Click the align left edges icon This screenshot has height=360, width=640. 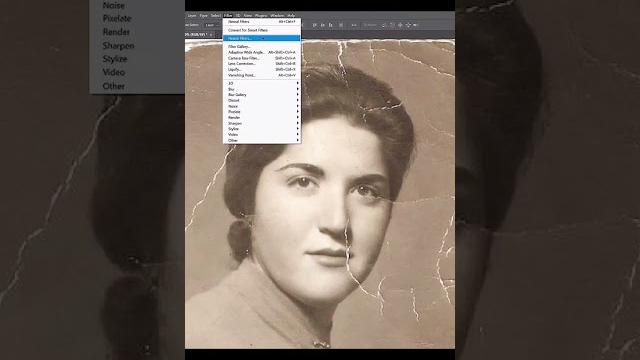pos(315,25)
